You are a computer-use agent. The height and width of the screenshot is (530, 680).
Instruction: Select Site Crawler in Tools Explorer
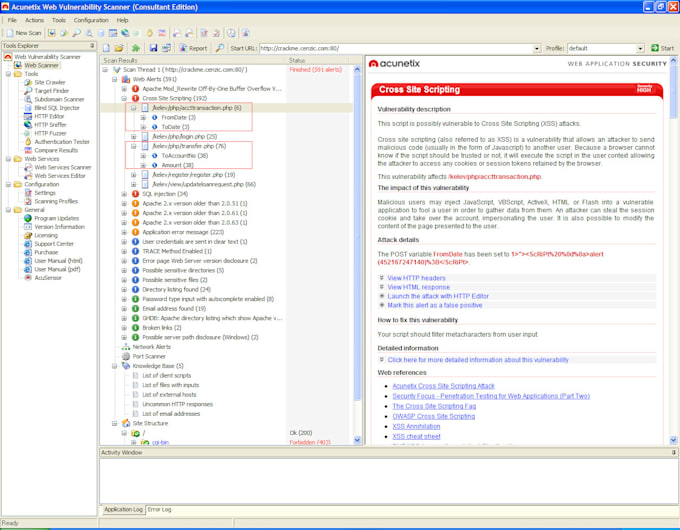(x=50, y=82)
